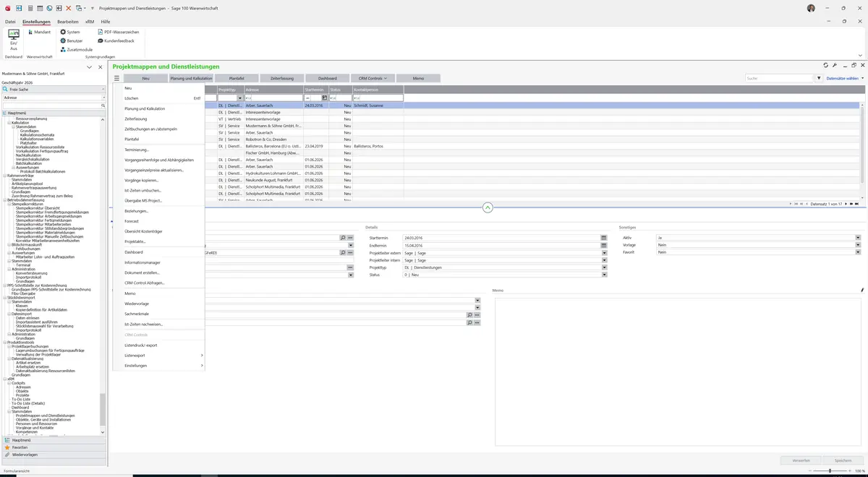The width and height of the screenshot is (868, 477).
Task: Open the Projekttyp dropdown in details
Action: click(604, 267)
